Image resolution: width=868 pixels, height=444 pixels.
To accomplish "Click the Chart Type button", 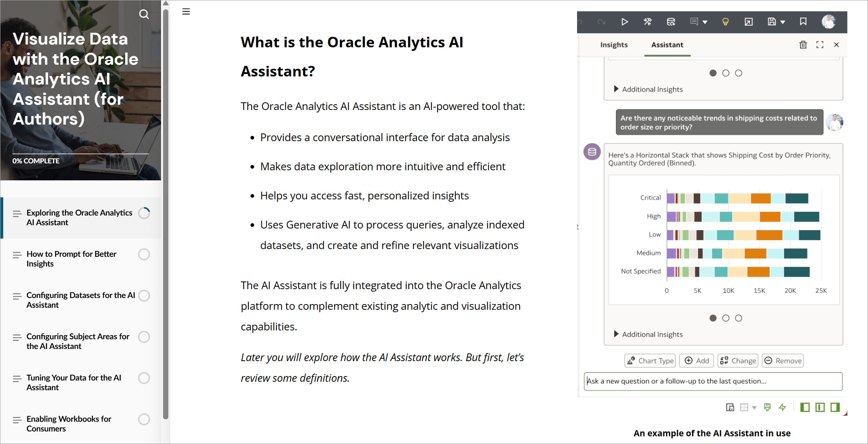I will [650, 361].
